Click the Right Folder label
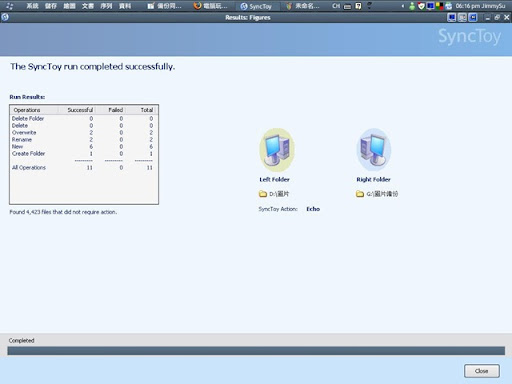The image size is (512, 384). [373, 179]
